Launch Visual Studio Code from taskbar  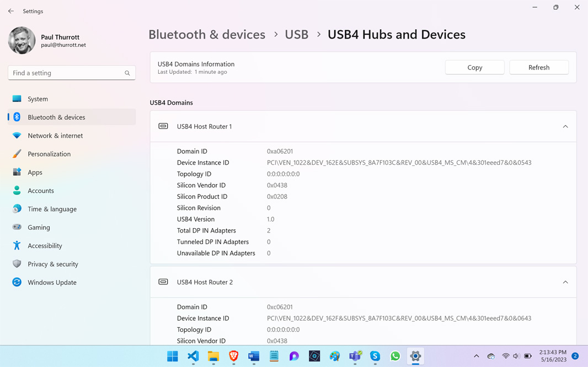(x=193, y=356)
